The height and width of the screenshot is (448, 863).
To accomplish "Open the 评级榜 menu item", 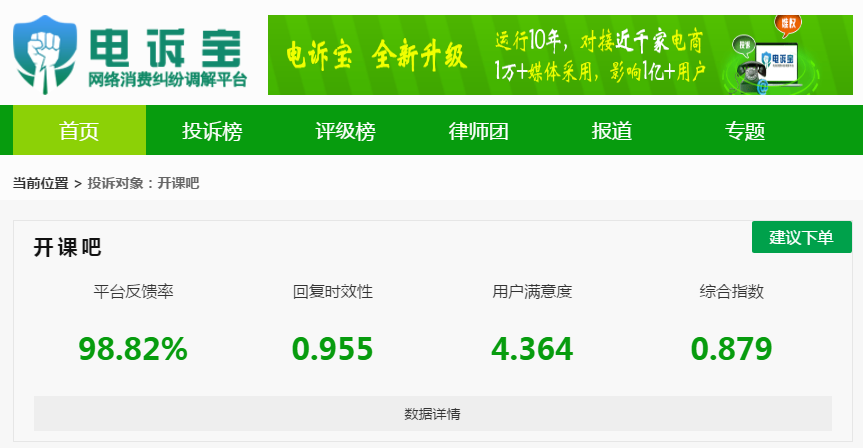I will pyautogui.click(x=346, y=130).
